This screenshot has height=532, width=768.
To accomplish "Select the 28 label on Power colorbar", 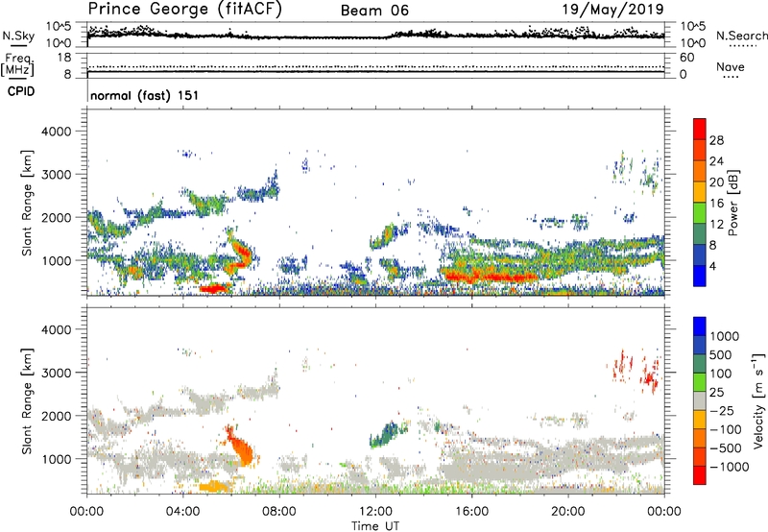I will [x=716, y=140].
